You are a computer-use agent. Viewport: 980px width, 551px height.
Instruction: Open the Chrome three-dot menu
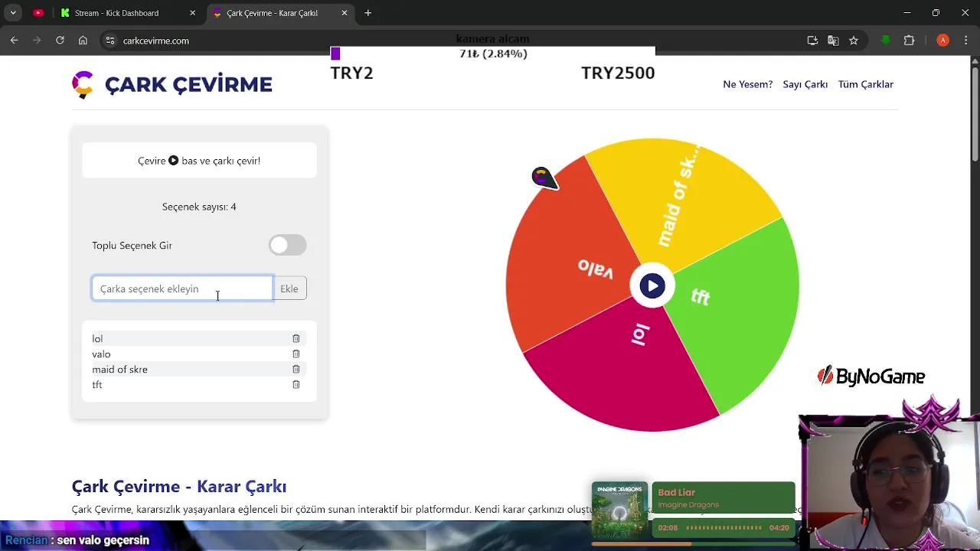pyautogui.click(x=966, y=41)
